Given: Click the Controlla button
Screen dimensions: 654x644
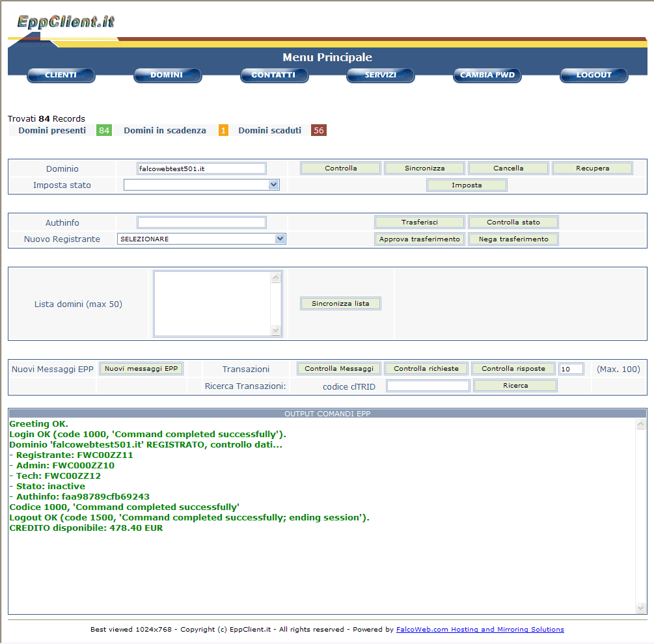Looking at the screenshot, I should click(x=341, y=168).
